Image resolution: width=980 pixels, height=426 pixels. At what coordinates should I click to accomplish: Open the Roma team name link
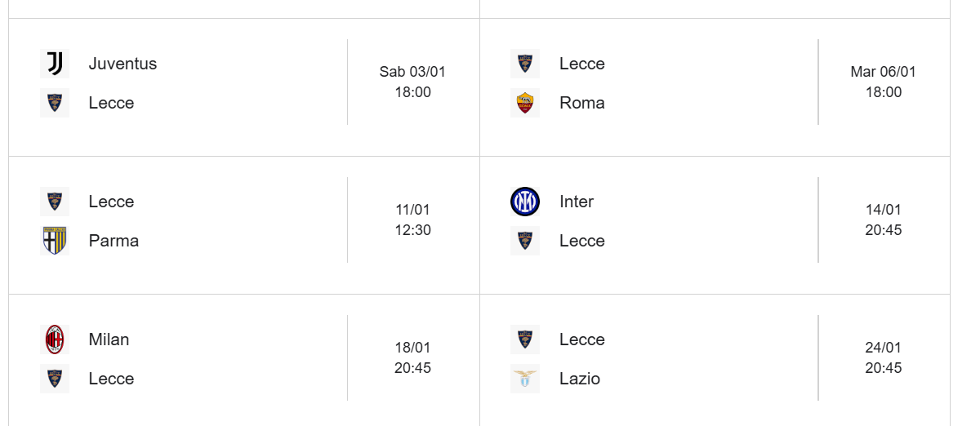click(x=582, y=103)
